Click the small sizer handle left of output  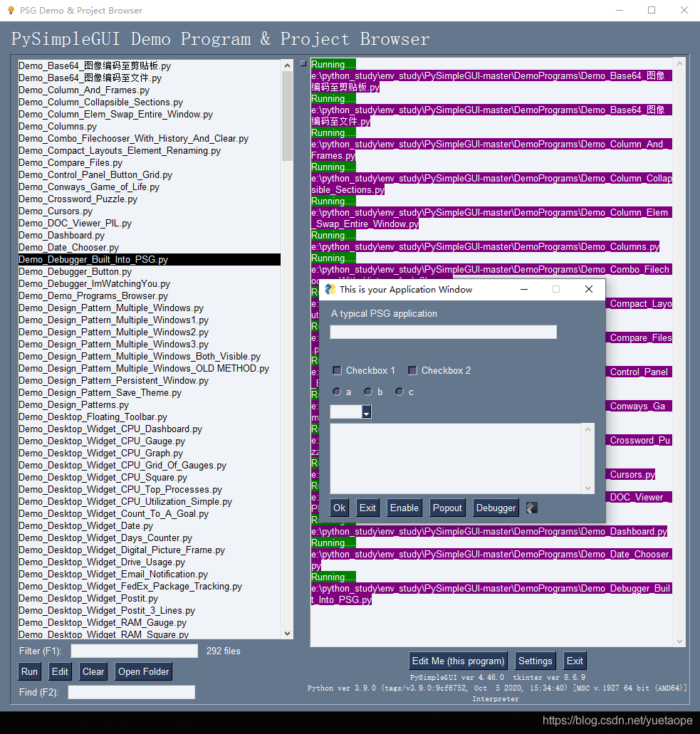tap(303, 63)
